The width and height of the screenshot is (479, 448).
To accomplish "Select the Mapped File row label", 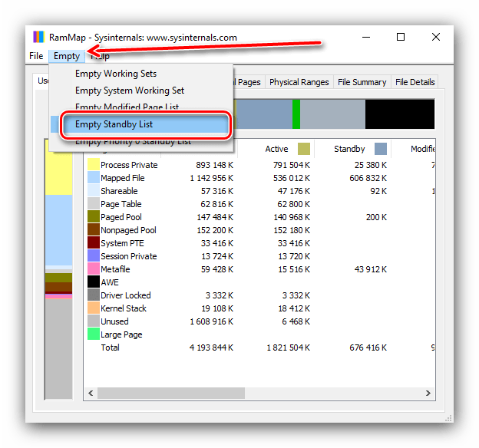I will click(x=123, y=178).
